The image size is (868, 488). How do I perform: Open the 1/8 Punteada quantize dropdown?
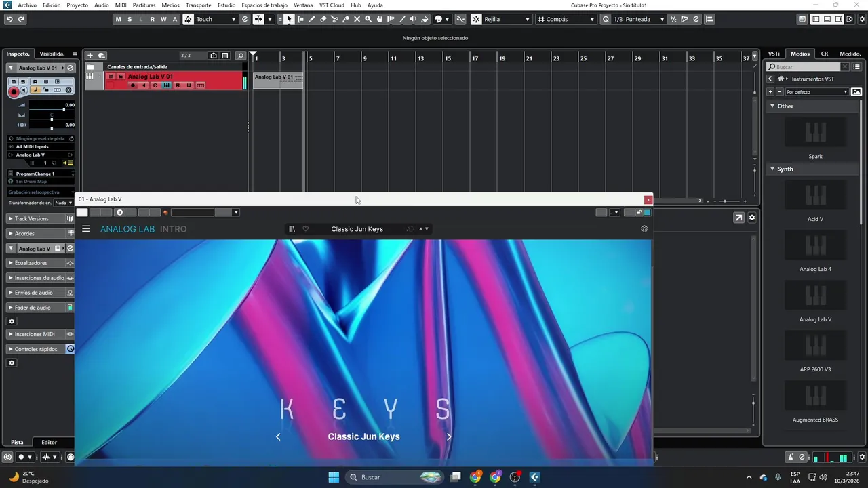[x=639, y=19]
